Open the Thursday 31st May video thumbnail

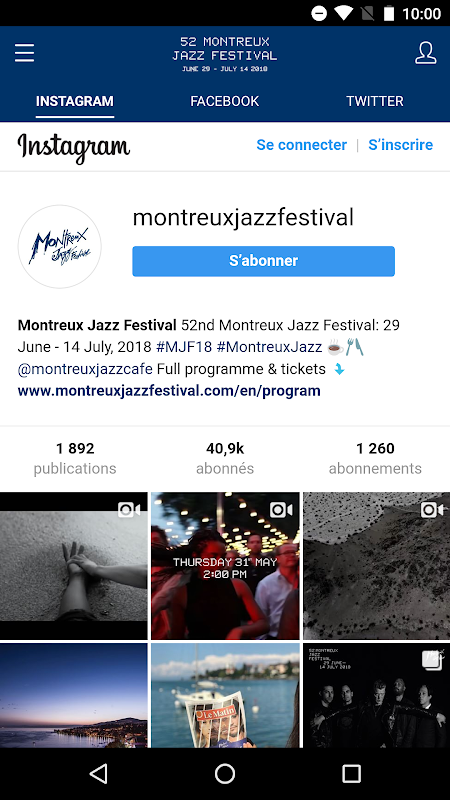pos(225,565)
